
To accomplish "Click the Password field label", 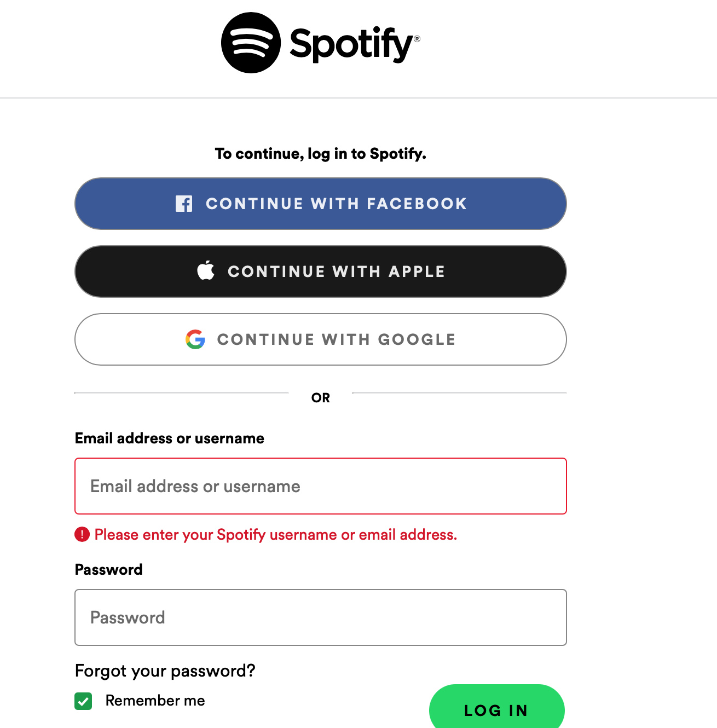I will (x=109, y=570).
